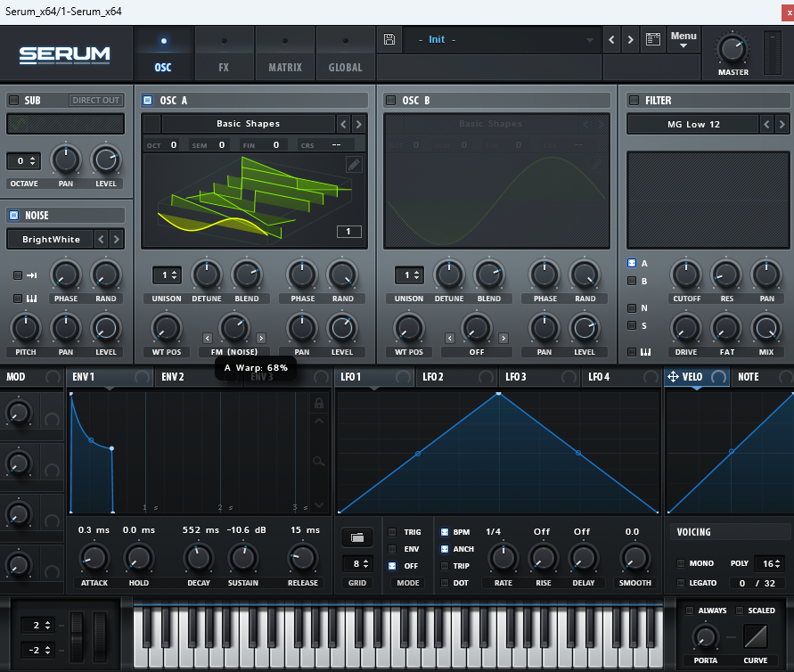794x672 pixels.
Task: Click the save preset floppy icon
Action: click(389, 39)
